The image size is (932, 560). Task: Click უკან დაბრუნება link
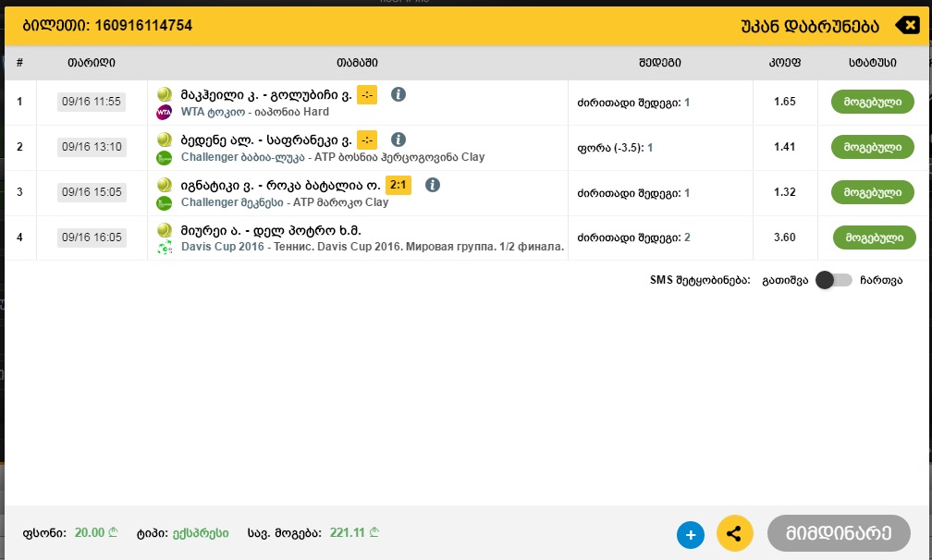pos(810,26)
